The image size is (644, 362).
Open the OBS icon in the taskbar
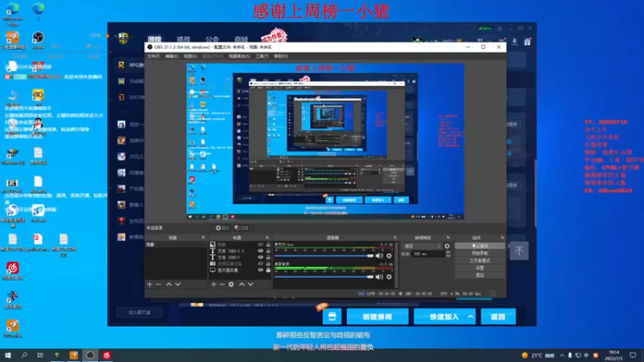click(90, 355)
